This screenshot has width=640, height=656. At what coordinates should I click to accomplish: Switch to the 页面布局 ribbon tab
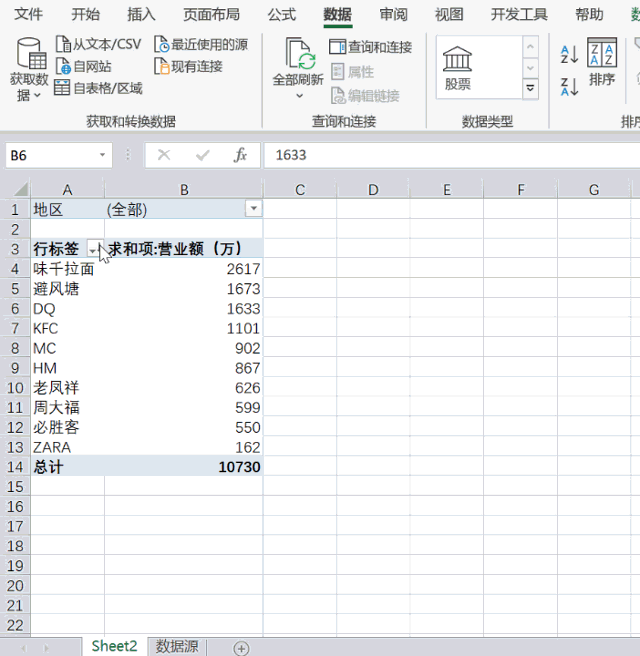[212, 14]
